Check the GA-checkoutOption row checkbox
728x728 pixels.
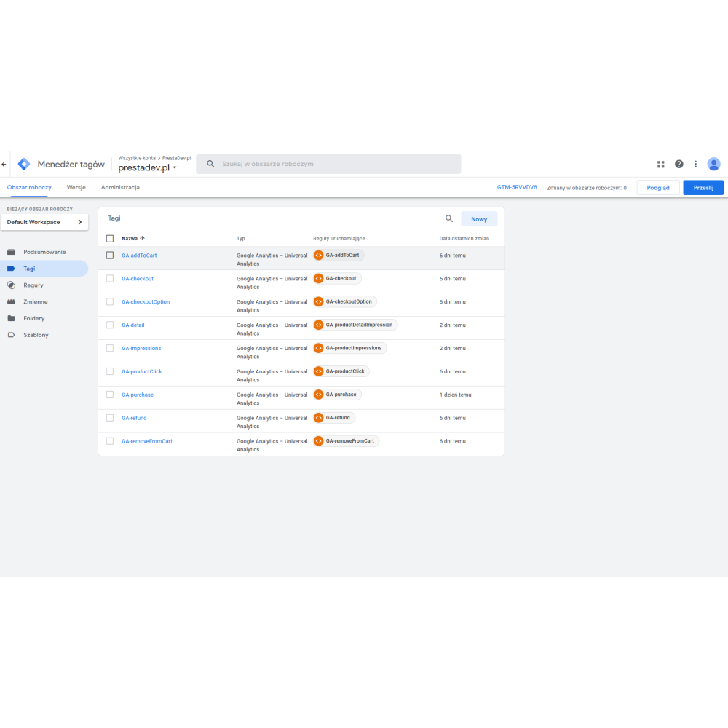tap(110, 302)
